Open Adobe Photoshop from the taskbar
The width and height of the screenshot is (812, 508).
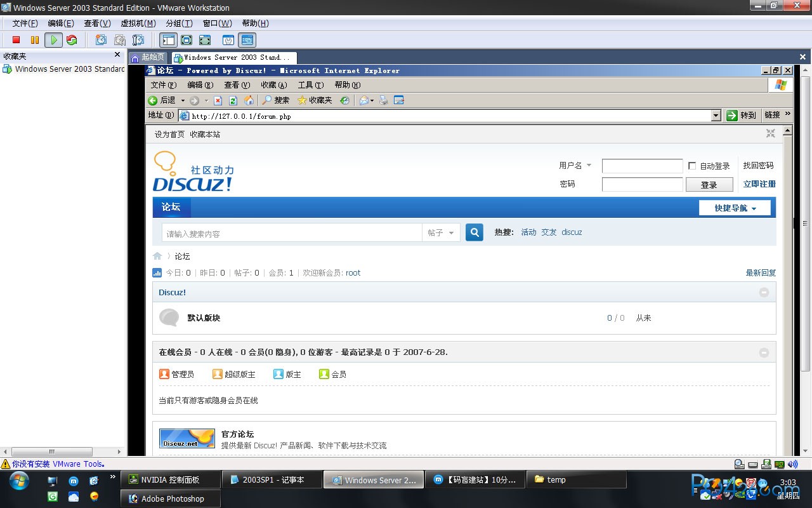(171, 498)
